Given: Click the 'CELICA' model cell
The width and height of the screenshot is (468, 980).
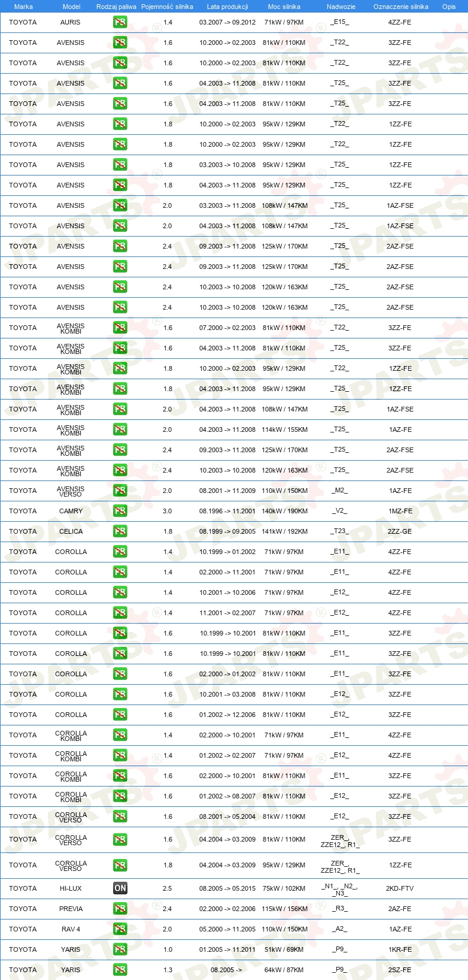Looking at the screenshot, I should (x=71, y=531).
